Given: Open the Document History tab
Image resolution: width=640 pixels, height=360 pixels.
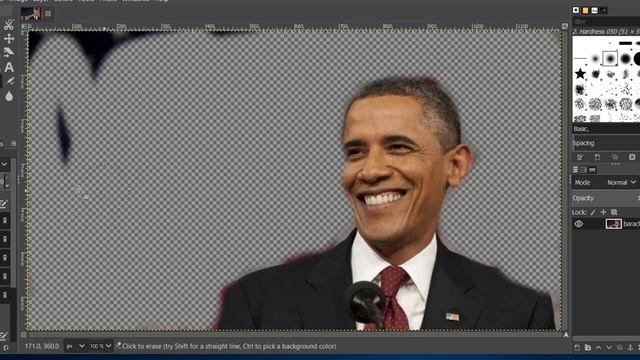Looking at the screenshot, I should [603, 10].
